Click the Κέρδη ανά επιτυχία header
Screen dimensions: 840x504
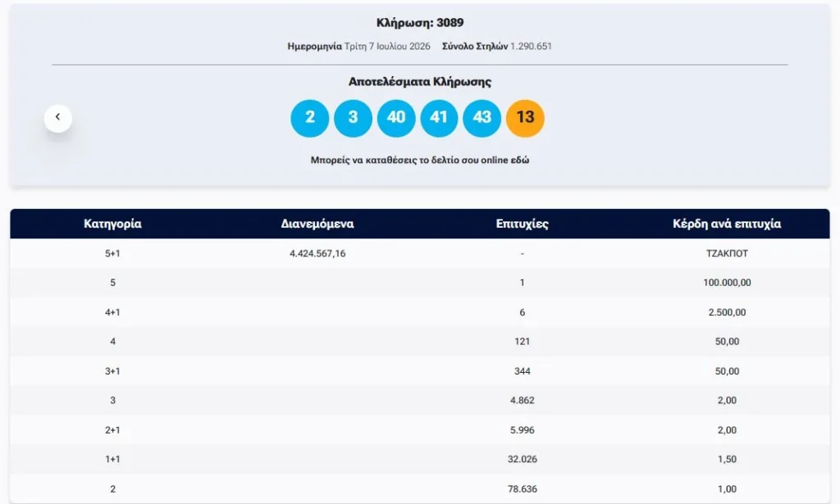727,224
